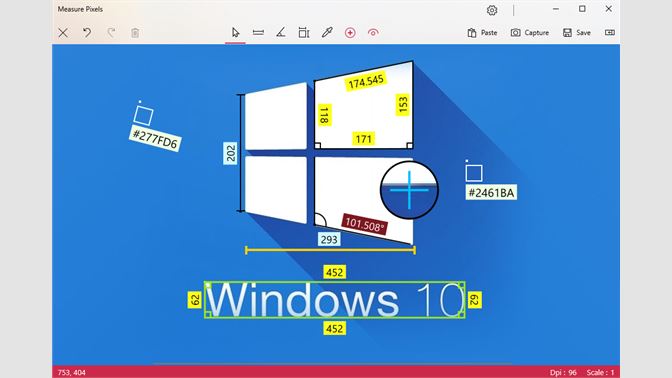Click the square sampler above #2461BA
Screen dimensions: 672x378
coord(474,173)
